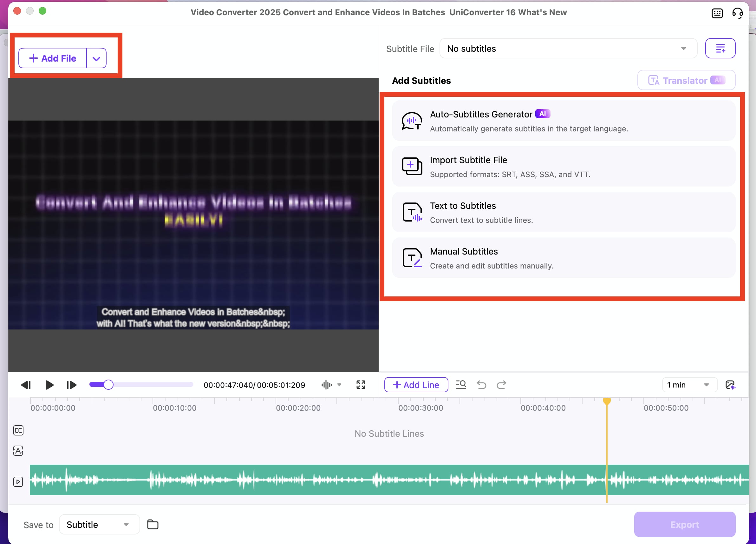Screen dimensions: 756x544
Task: Open the keyboard shortcuts icon in title bar
Action: click(717, 13)
